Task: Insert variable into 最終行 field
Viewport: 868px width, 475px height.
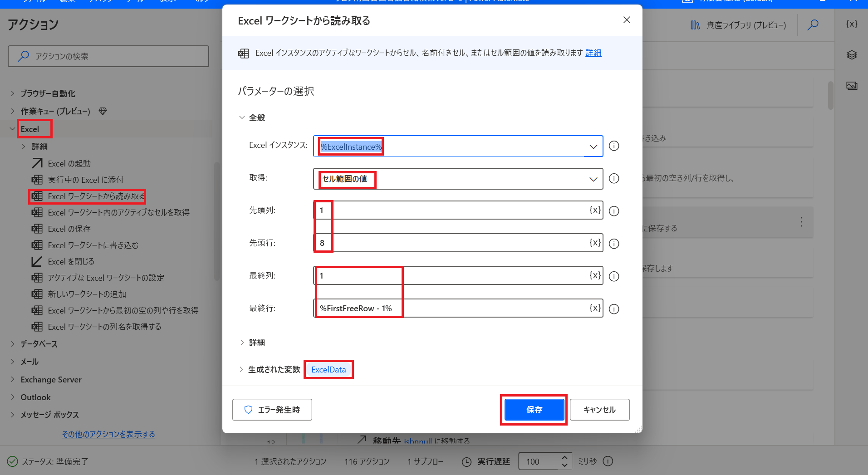Action: point(595,308)
